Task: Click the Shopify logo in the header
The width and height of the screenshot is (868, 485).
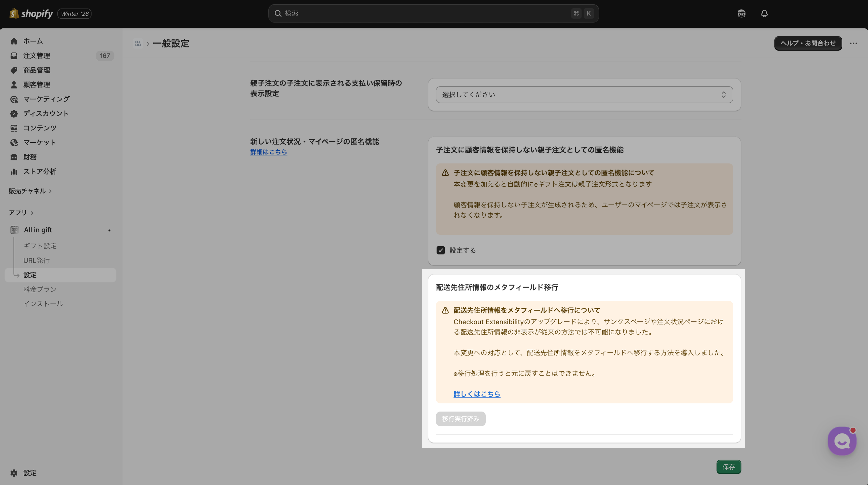Action: (x=31, y=14)
